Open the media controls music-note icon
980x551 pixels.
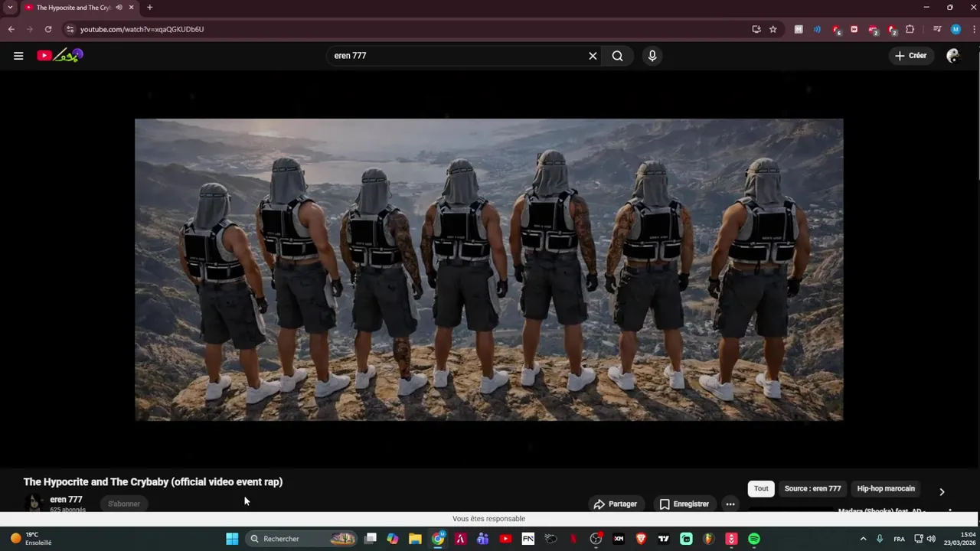click(x=937, y=29)
